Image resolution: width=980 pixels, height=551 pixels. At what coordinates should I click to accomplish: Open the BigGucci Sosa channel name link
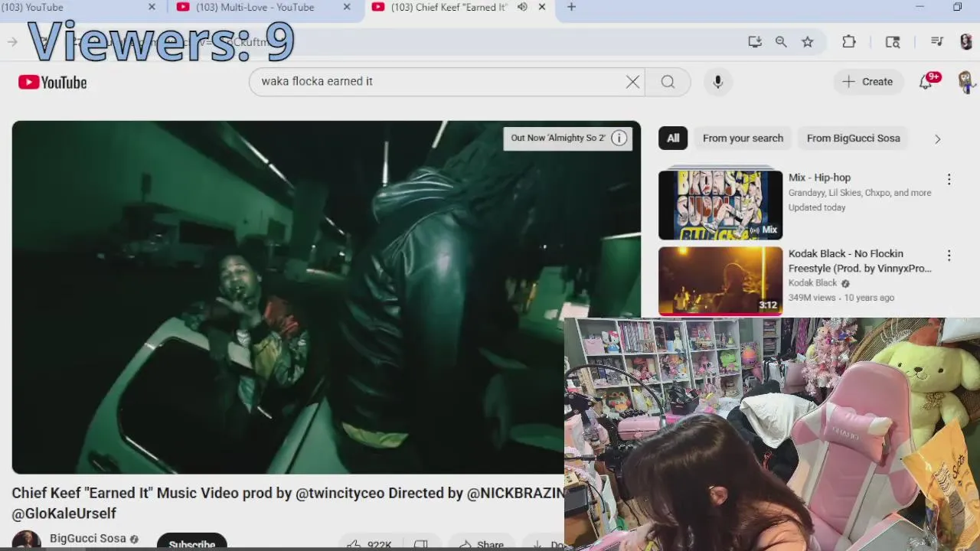87,539
